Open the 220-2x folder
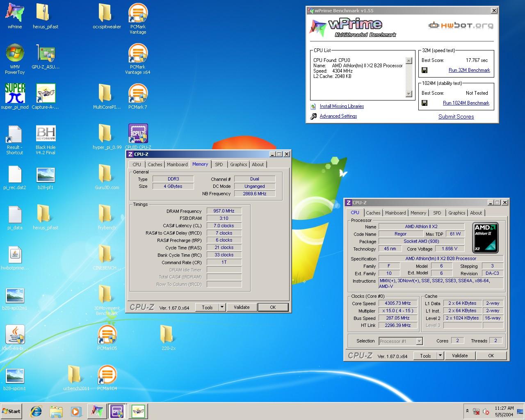 [168, 338]
